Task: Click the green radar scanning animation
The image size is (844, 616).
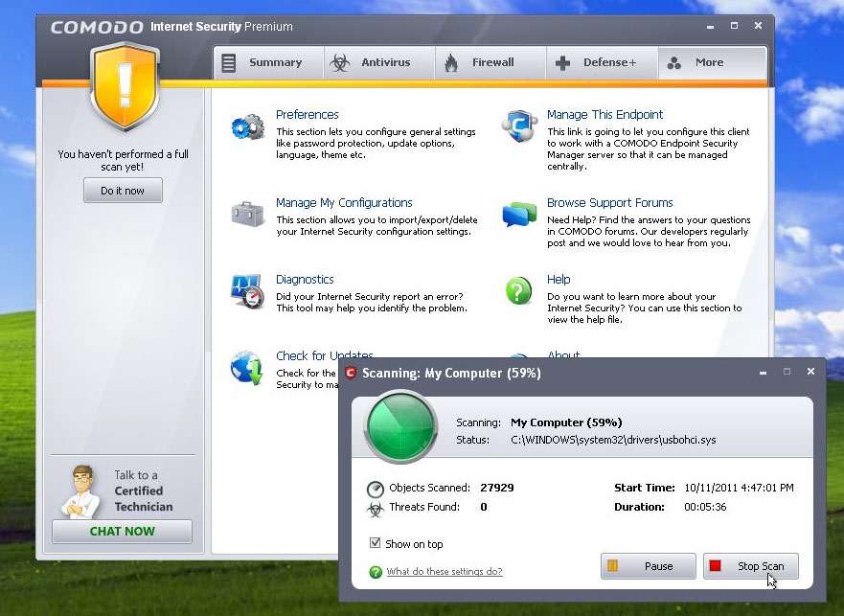Action: (x=399, y=426)
